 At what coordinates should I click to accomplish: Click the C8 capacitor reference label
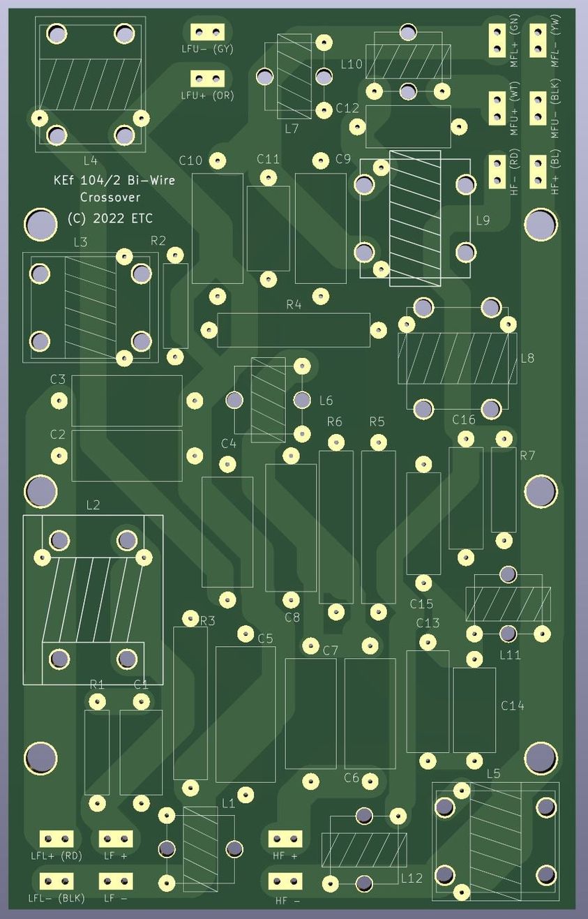[x=292, y=618]
